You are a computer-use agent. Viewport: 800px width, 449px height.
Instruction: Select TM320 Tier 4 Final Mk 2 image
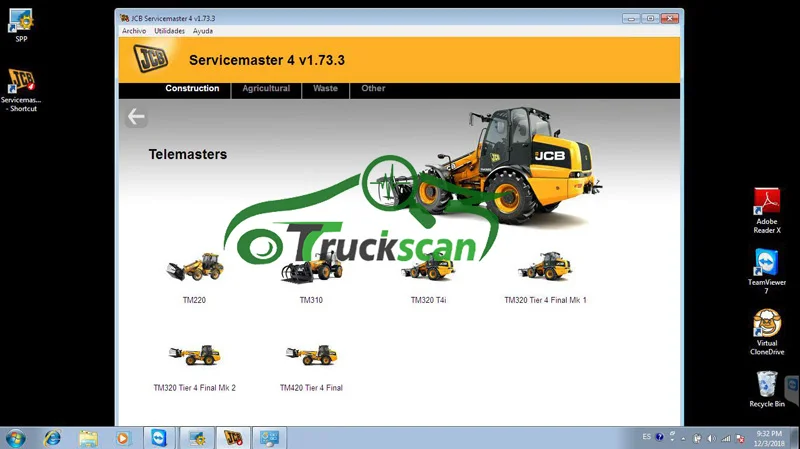[194, 355]
